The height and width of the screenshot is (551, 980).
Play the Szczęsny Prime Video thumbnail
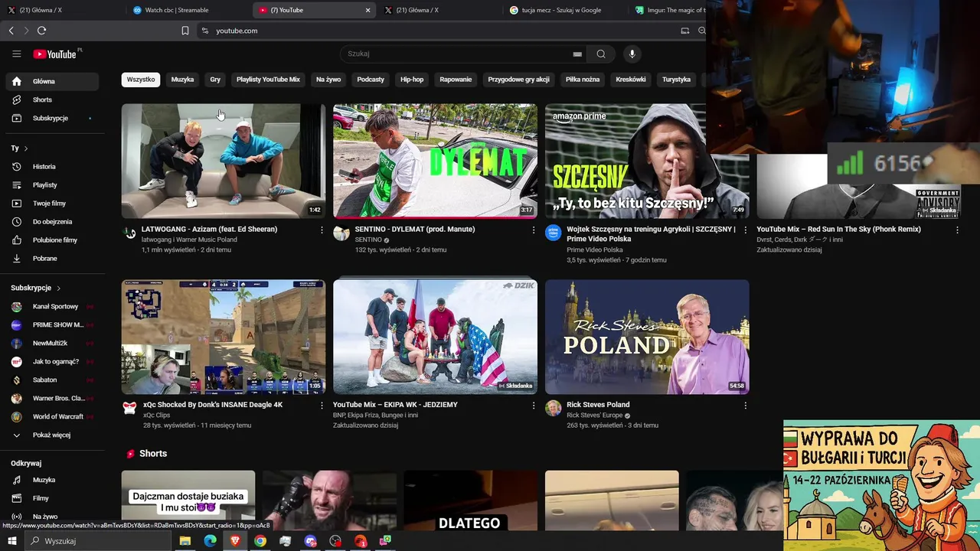[647, 161]
